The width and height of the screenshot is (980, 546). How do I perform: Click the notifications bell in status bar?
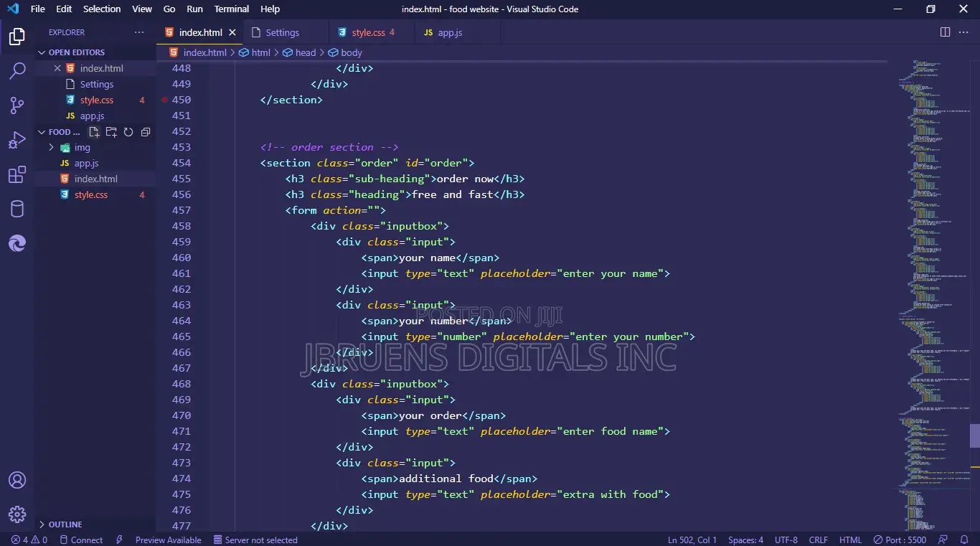coord(964,540)
